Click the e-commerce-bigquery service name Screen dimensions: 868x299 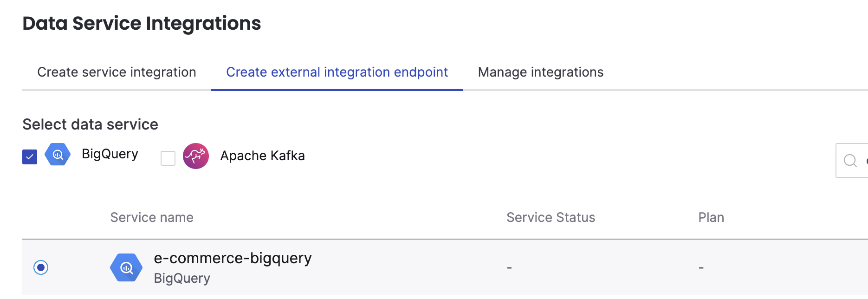(233, 259)
